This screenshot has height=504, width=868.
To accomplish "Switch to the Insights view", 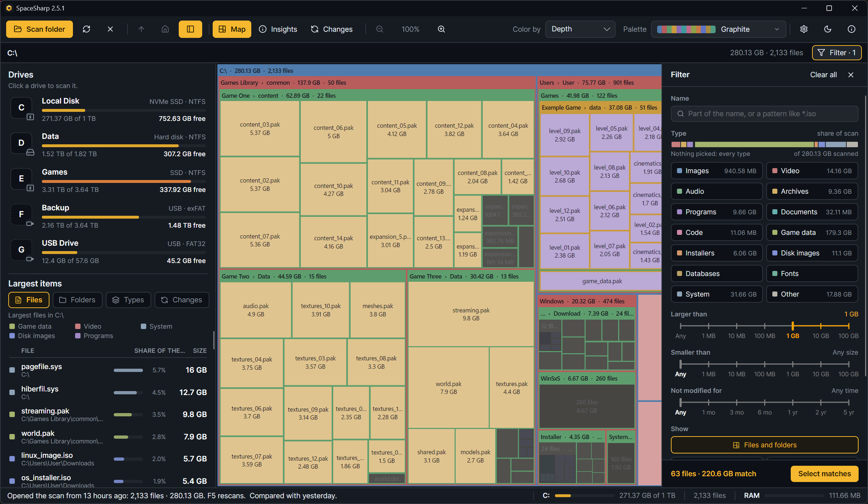I will [x=278, y=29].
